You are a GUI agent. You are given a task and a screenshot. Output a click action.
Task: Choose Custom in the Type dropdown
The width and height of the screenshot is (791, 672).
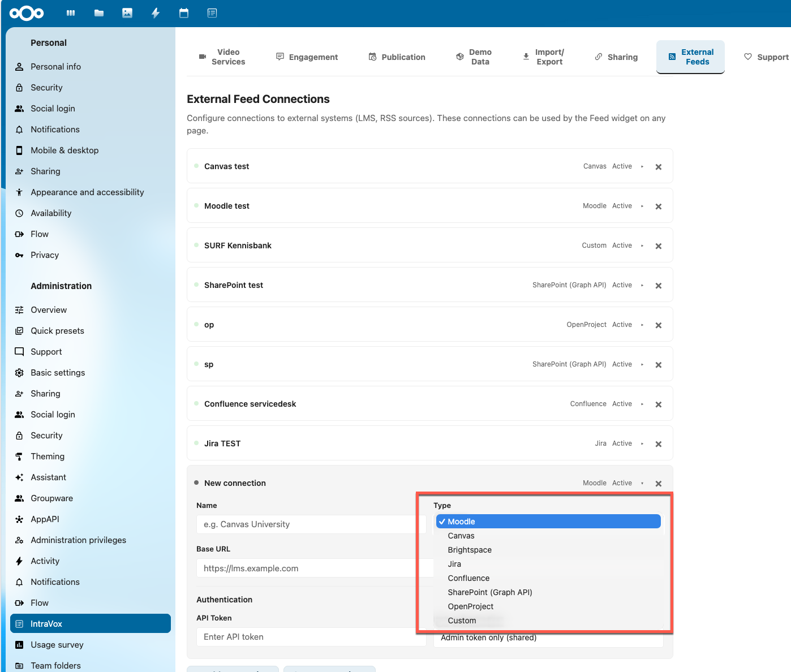coord(548,621)
